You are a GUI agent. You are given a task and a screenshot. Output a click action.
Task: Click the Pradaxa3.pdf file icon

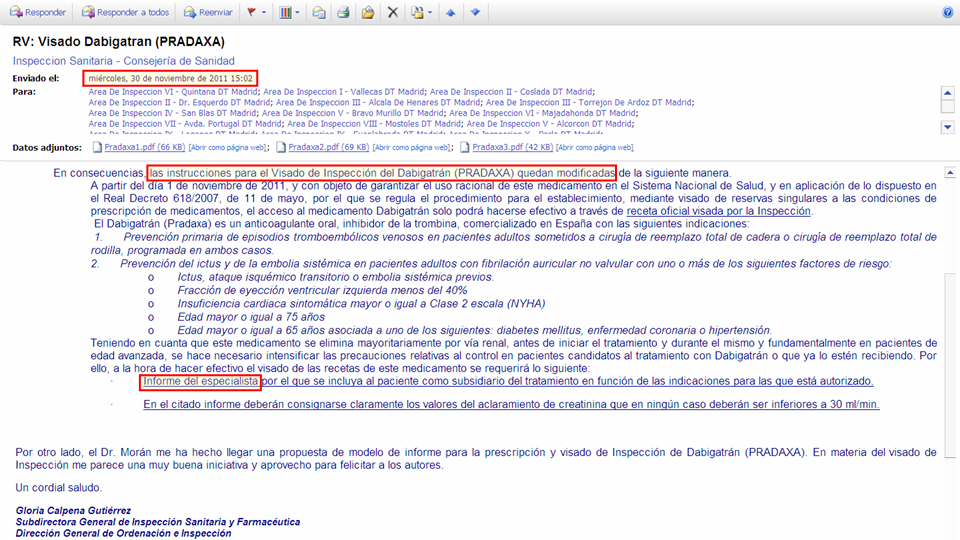[465, 148]
